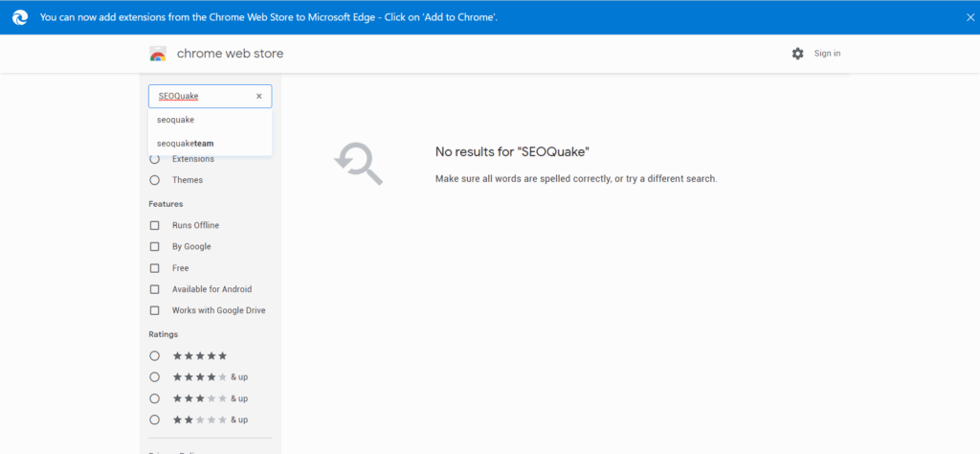Clear the search box with the X
The height and width of the screenshot is (454, 980).
click(258, 97)
